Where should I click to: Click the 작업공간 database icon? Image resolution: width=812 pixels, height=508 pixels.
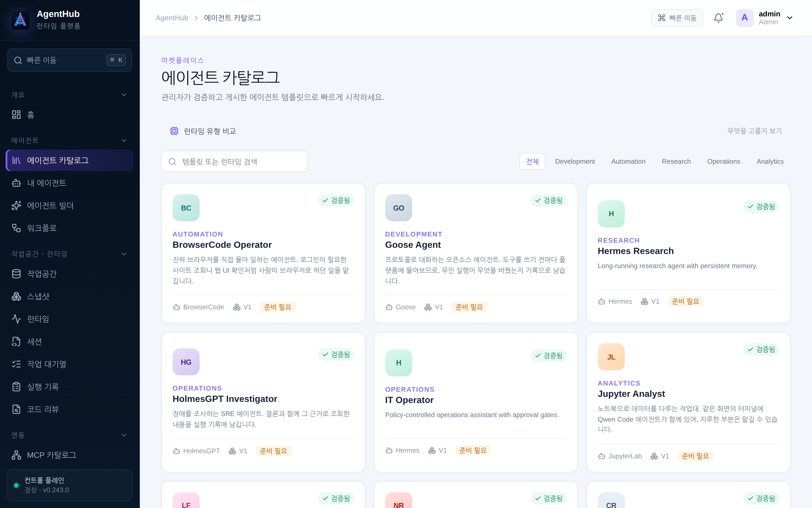point(16,274)
